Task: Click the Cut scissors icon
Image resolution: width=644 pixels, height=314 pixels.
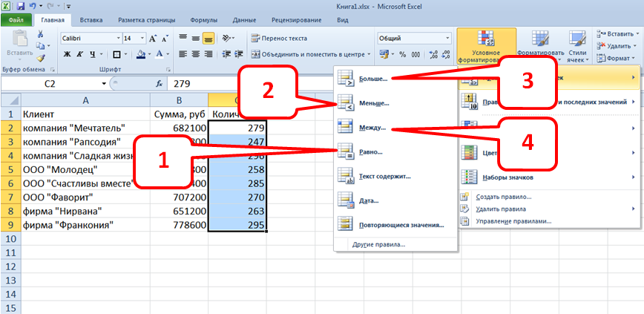Action: [40, 34]
